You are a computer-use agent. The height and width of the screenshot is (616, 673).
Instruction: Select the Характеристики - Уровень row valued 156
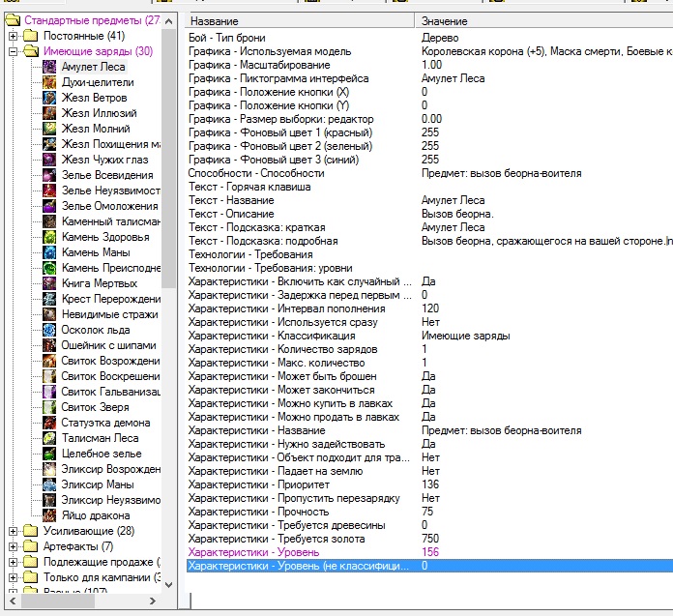pos(429,552)
